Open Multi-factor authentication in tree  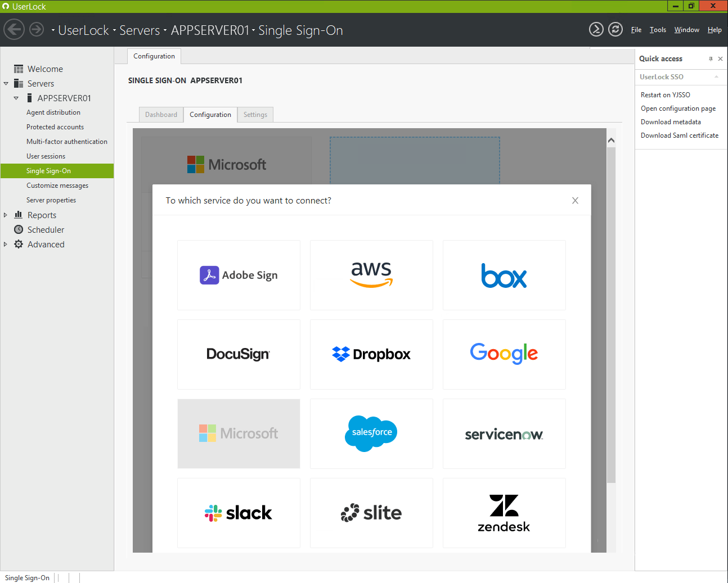[x=67, y=142]
